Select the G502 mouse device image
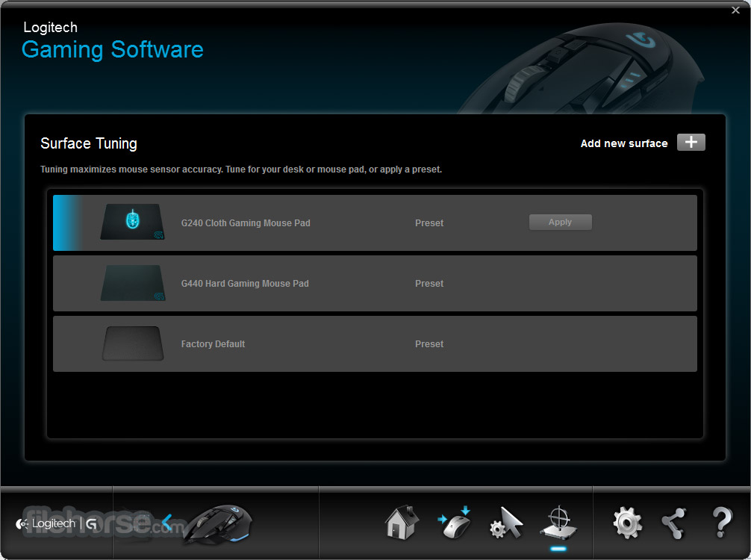The image size is (751, 560). pos(217,524)
